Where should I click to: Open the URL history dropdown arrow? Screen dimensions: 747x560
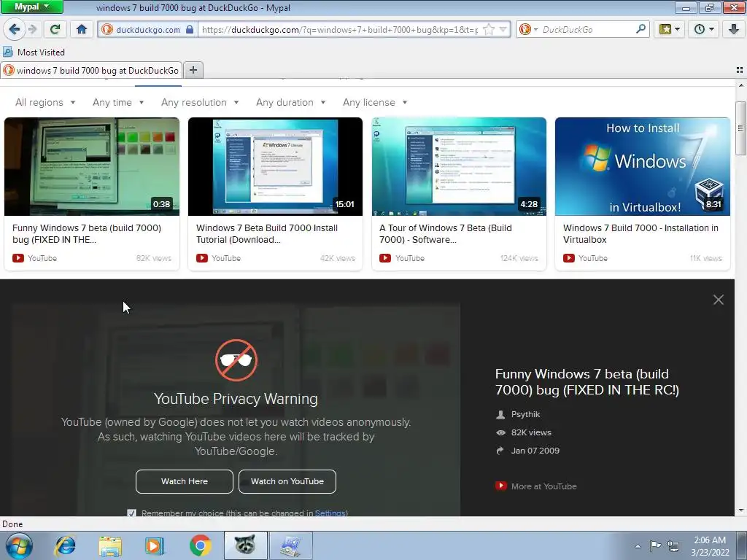point(503,29)
